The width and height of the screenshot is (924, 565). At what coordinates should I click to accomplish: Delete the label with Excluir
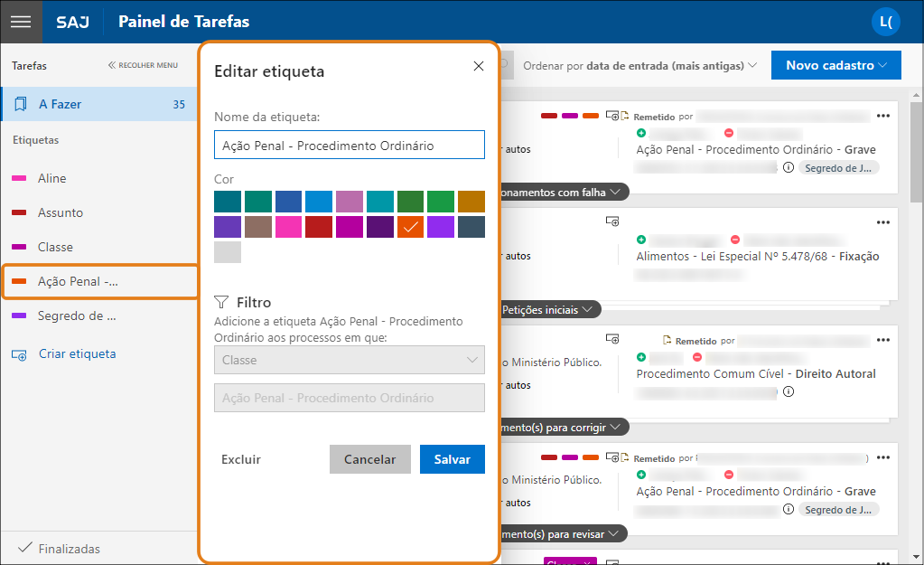[x=241, y=459]
